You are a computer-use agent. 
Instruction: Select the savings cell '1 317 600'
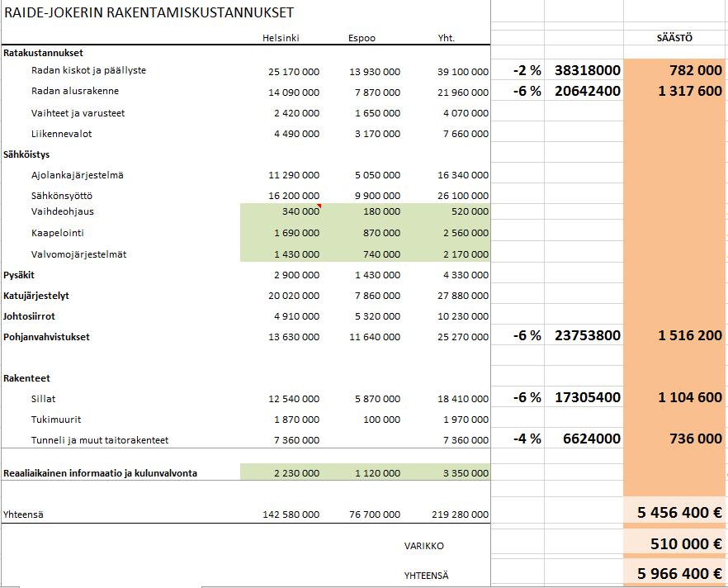click(x=690, y=91)
